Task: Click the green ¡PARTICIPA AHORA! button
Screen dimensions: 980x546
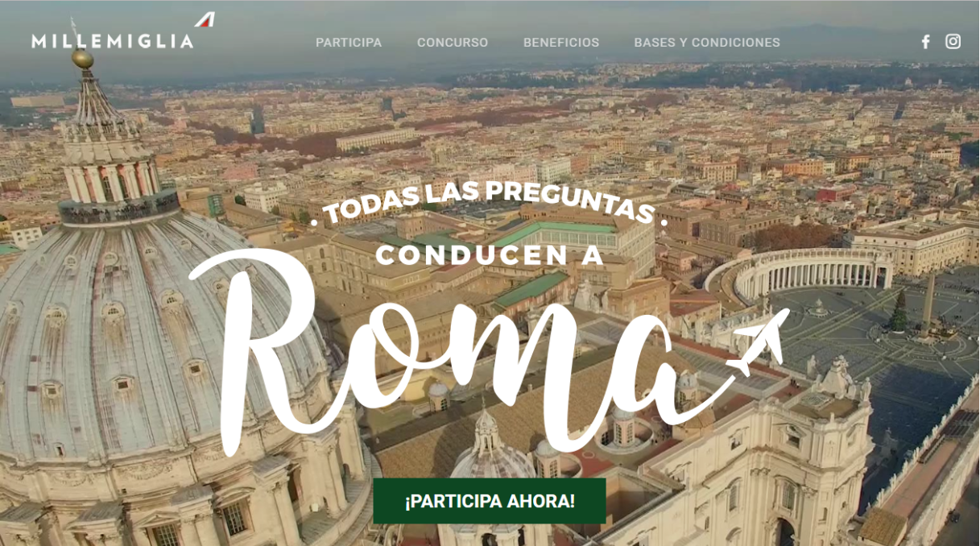Action: coord(490,501)
